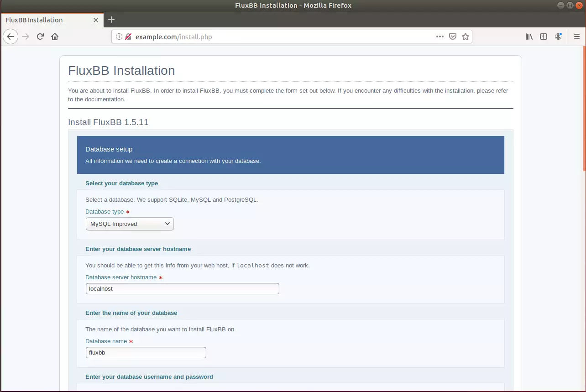Close the FluxBB Installation tab
The width and height of the screenshot is (586, 392).
[96, 20]
